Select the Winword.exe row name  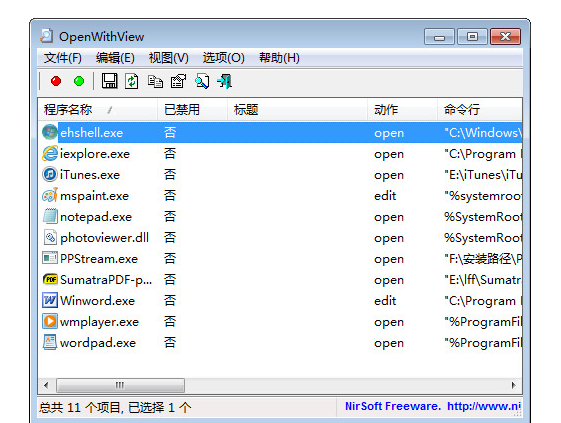click(x=97, y=301)
